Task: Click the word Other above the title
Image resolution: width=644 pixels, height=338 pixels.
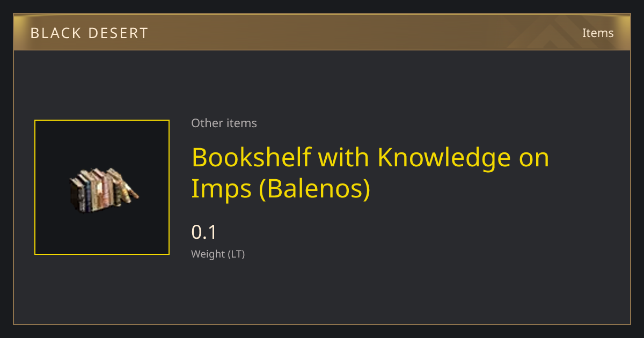Action: pyautogui.click(x=207, y=123)
